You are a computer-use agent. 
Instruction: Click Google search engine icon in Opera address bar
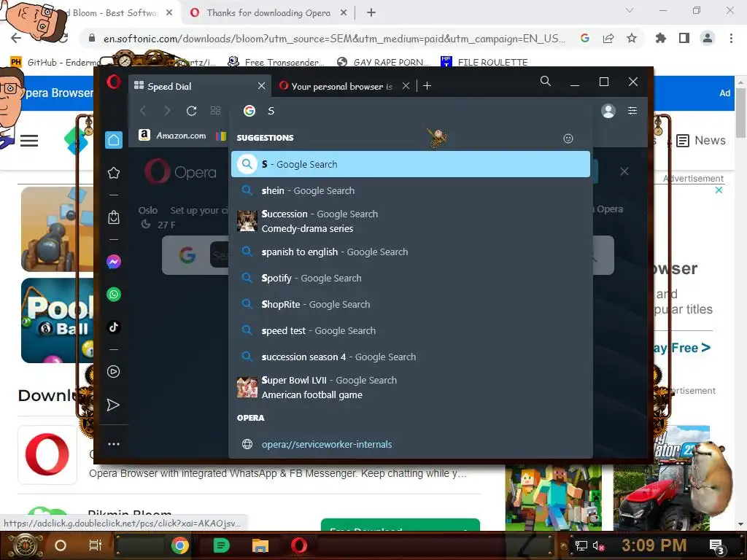249,111
